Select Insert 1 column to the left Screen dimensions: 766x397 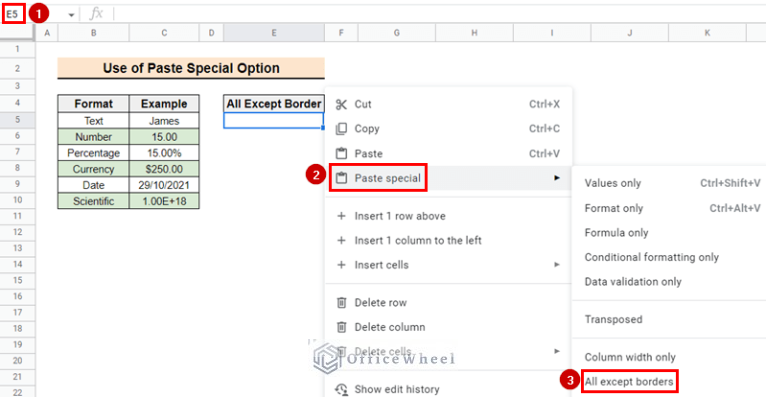tap(448, 240)
